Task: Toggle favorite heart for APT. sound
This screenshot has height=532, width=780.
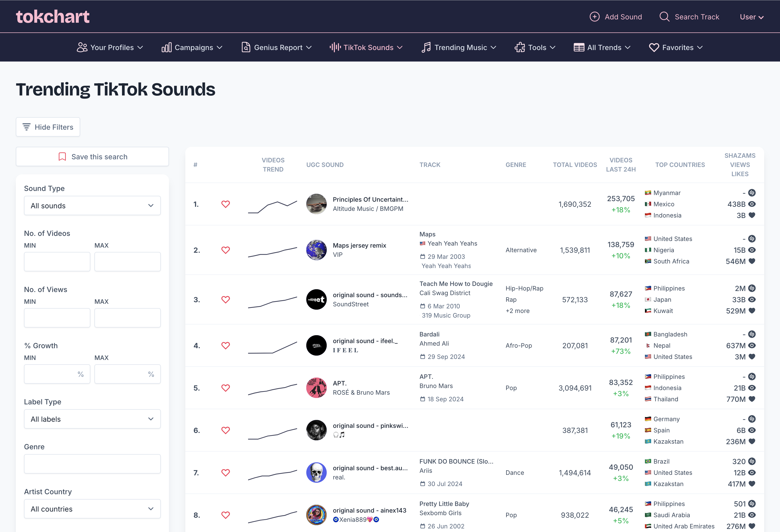Action: pyautogui.click(x=226, y=388)
